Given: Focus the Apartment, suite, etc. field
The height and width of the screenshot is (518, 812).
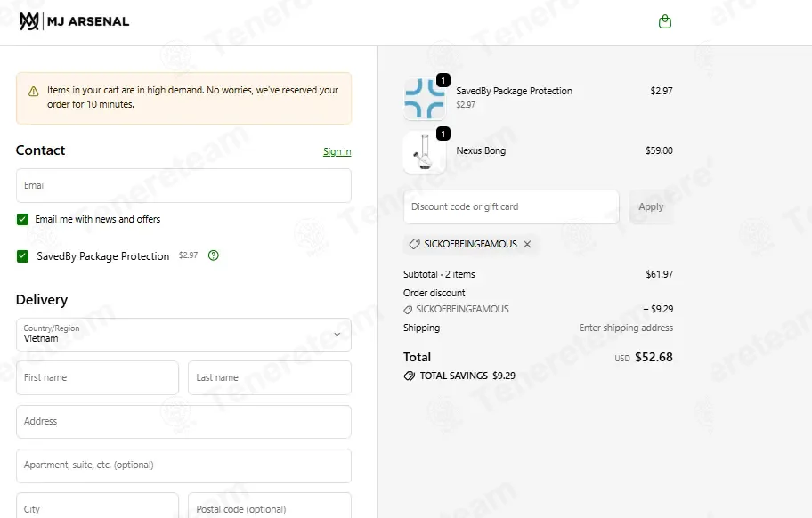Looking at the screenshot, I should 183,465.
